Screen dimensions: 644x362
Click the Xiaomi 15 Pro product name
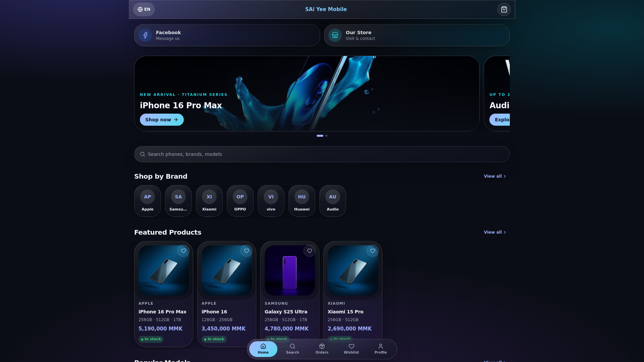[345, 312]
